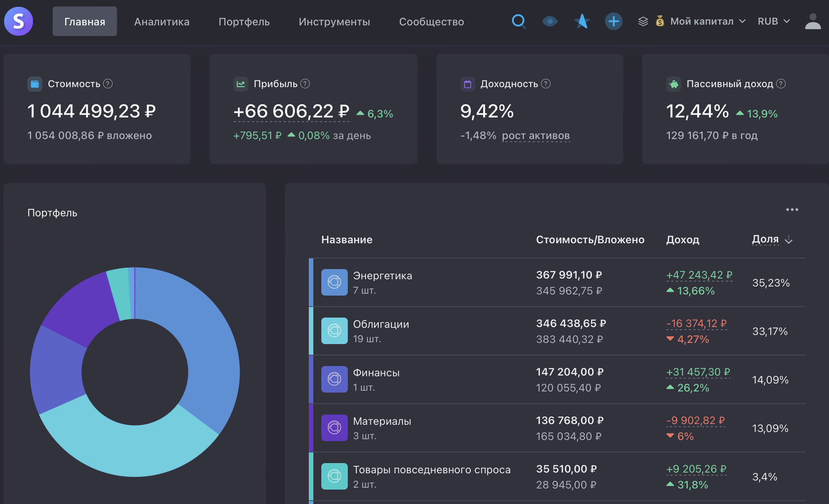Sort the table by Доля column
This screenshot has width=829, height=504.
coord(772,240)
